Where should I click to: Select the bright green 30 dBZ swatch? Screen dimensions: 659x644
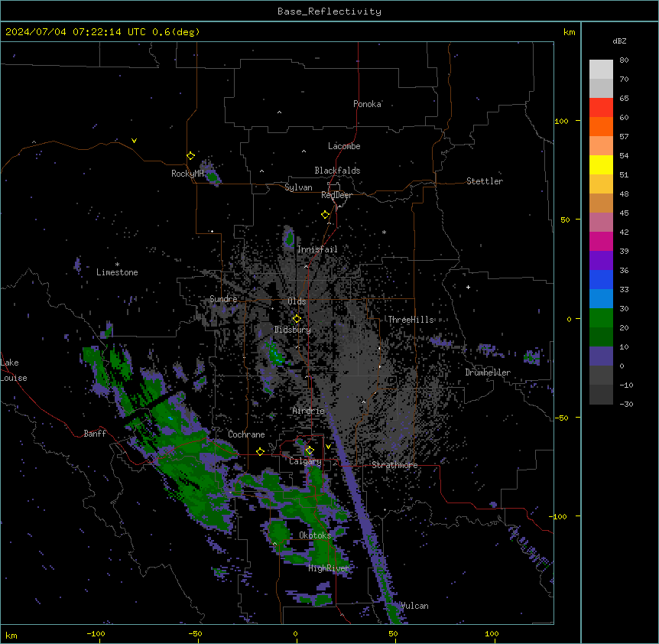pos(601,318)
